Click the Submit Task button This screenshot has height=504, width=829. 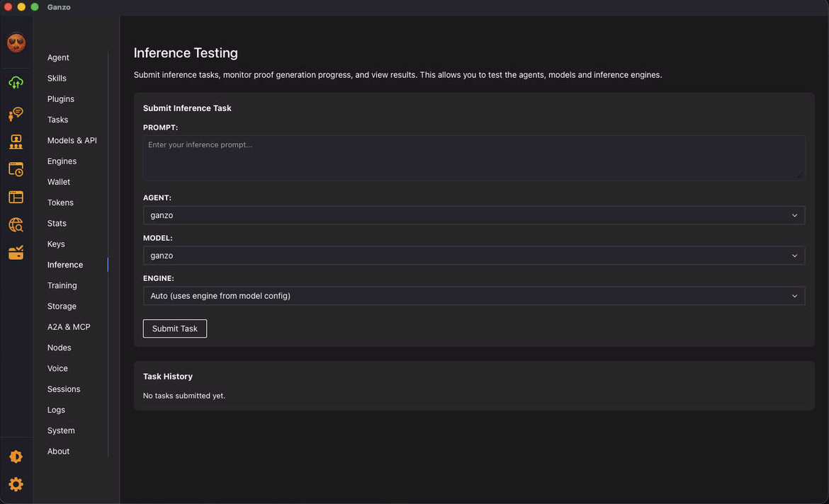(175, 328)
